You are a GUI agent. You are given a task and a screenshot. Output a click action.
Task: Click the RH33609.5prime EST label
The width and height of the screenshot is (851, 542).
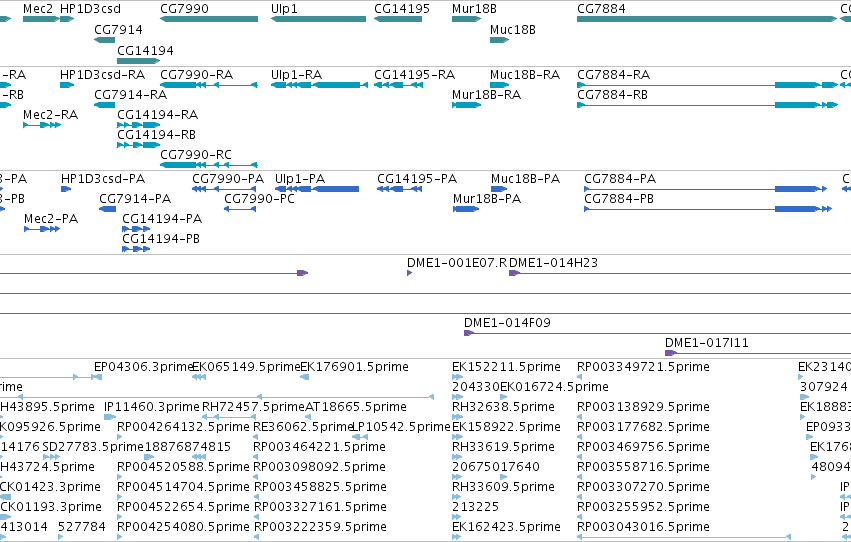pos(504,487)
